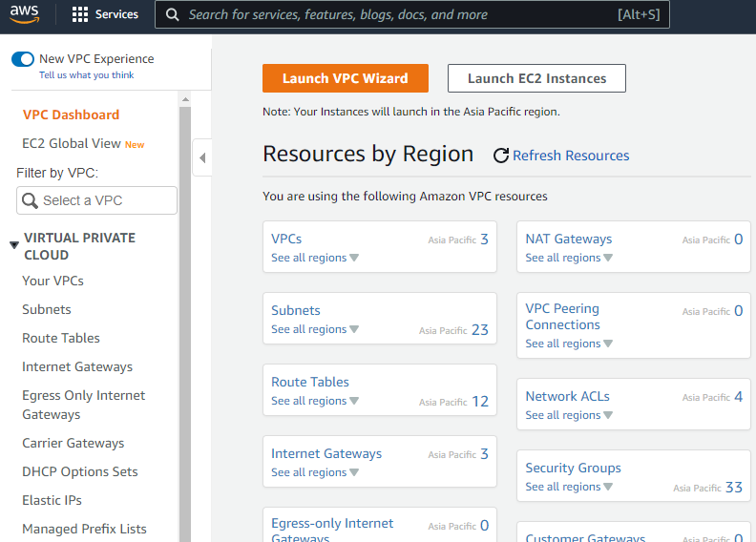Focus the top AWS search box

(x=411, y=14)
